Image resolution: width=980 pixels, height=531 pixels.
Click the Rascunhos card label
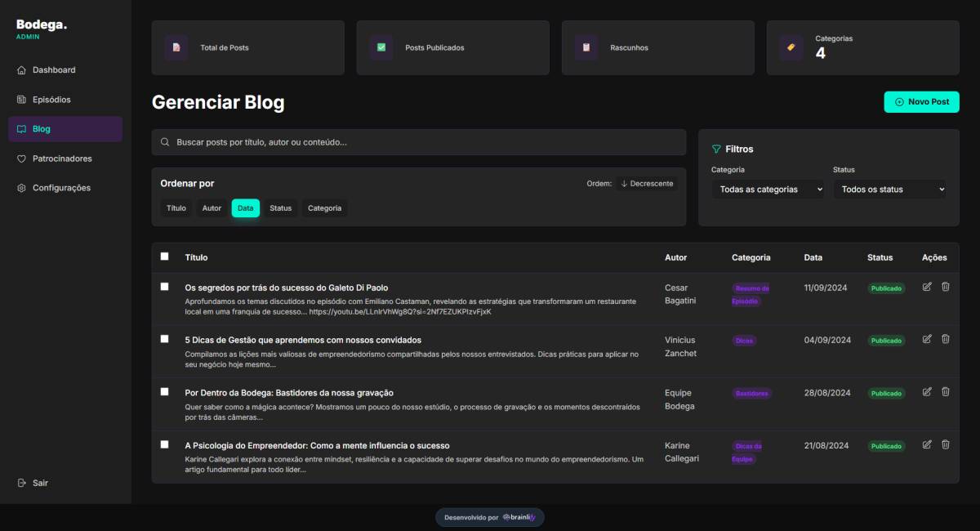[629, 48]
